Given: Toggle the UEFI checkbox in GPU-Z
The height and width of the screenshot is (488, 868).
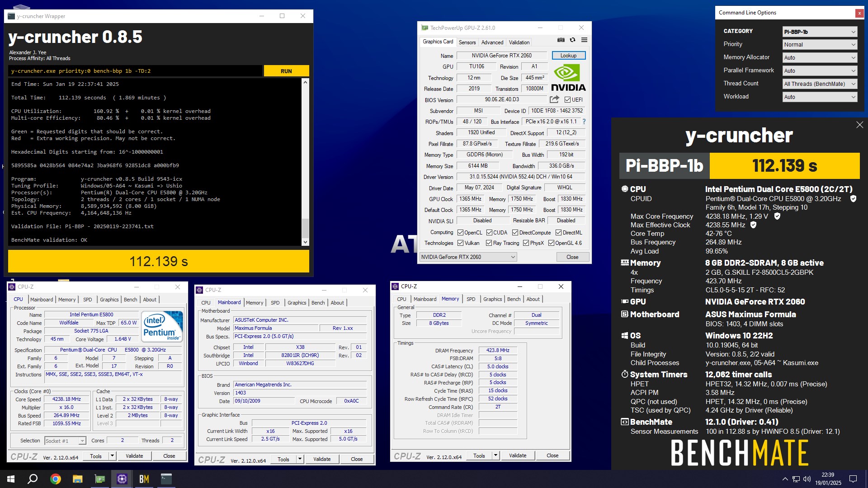Looking at the screenshot, I should coord(567,100).
